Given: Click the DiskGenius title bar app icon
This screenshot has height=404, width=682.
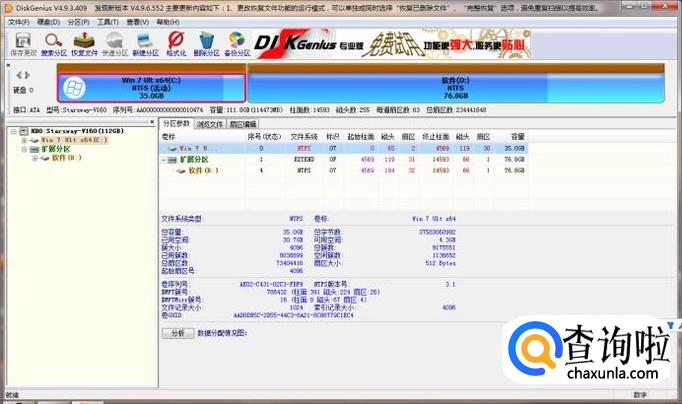Looking at the screenshot, I should pyautogui.click(x=8, y=8).
